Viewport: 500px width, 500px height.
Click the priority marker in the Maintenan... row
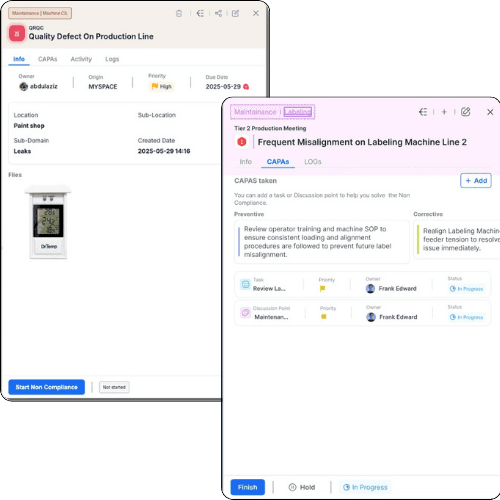(x=323, y=317)
